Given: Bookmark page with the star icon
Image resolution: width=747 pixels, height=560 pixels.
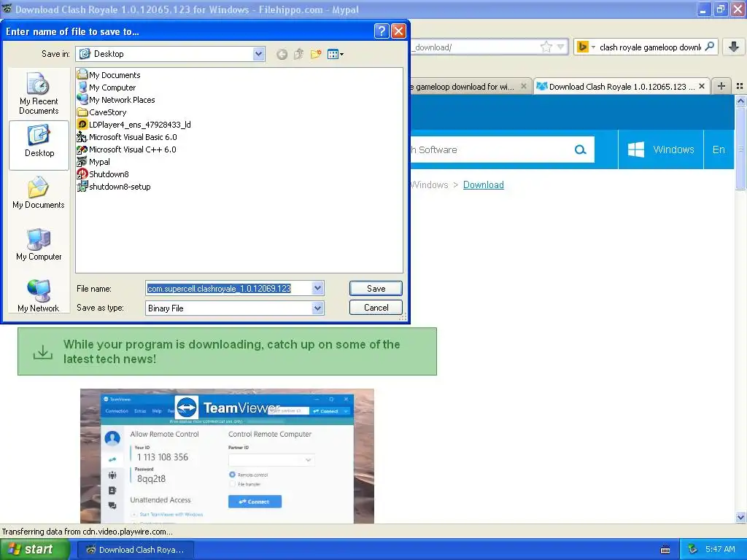Looking at the screenshot, I should [x=546, y=47].
